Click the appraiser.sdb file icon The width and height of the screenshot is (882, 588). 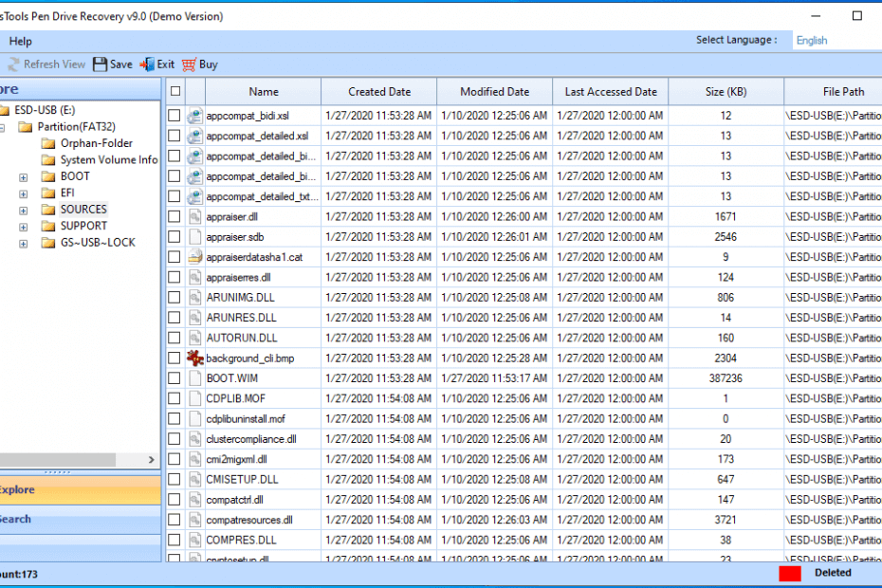[194, 237]
